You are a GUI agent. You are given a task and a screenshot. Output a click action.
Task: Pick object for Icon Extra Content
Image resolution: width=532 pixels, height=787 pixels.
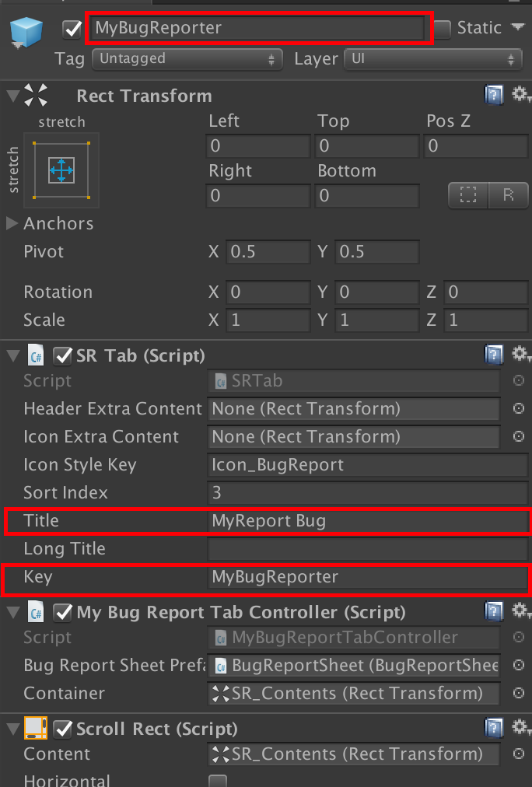click(519, 437)
